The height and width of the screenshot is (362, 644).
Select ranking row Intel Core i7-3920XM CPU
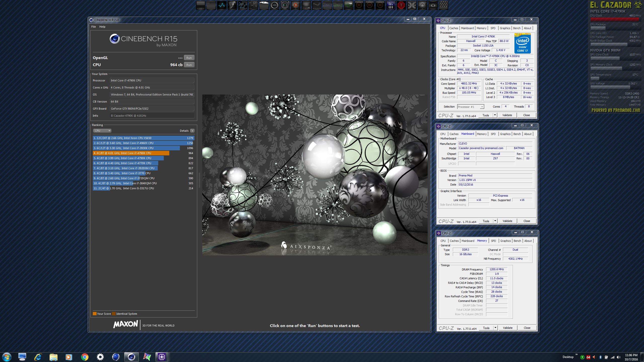143,168
